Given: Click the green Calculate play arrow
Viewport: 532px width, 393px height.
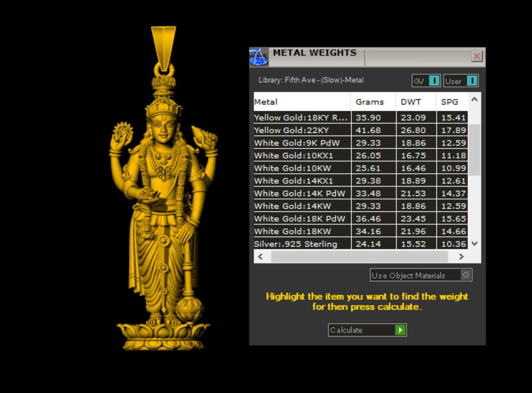Looking at the screenshot, I should click(x=400, y=330).
